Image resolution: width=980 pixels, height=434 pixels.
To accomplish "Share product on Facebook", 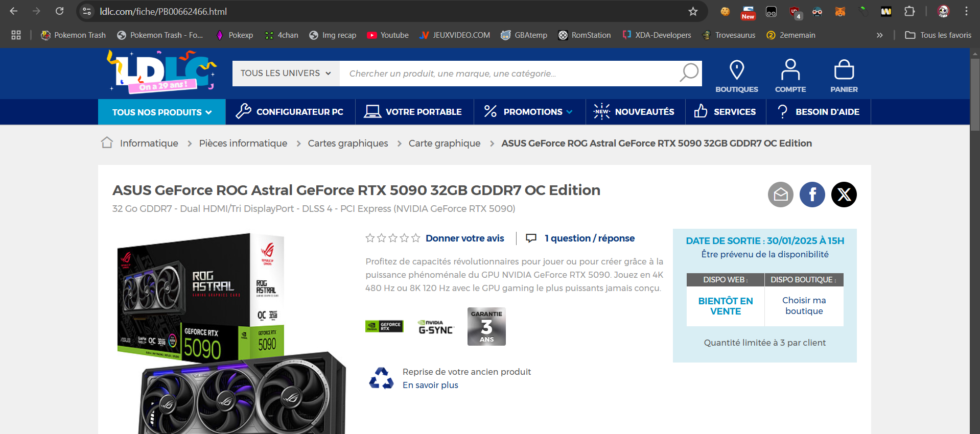I will tap(812, 195).
